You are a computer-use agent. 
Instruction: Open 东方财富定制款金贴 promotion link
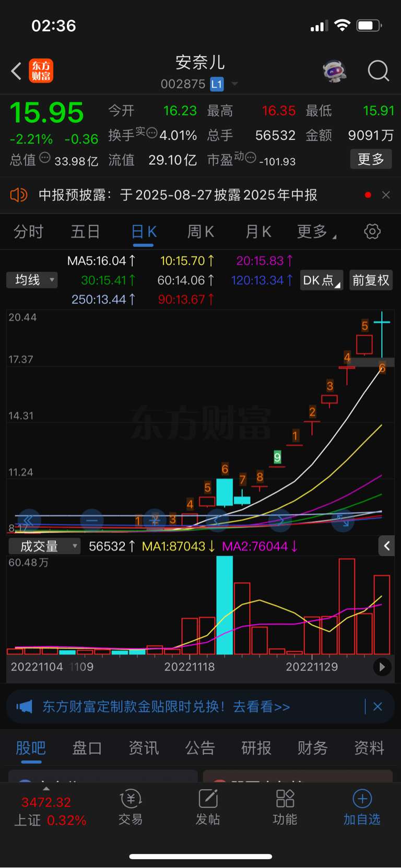point(166,707)
